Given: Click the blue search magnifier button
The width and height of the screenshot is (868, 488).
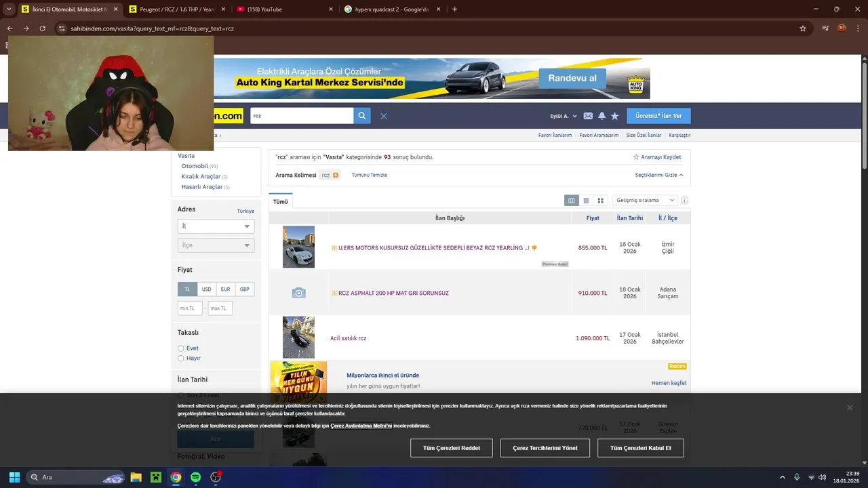Looking at the screenshot, I should tap(362, 116).
